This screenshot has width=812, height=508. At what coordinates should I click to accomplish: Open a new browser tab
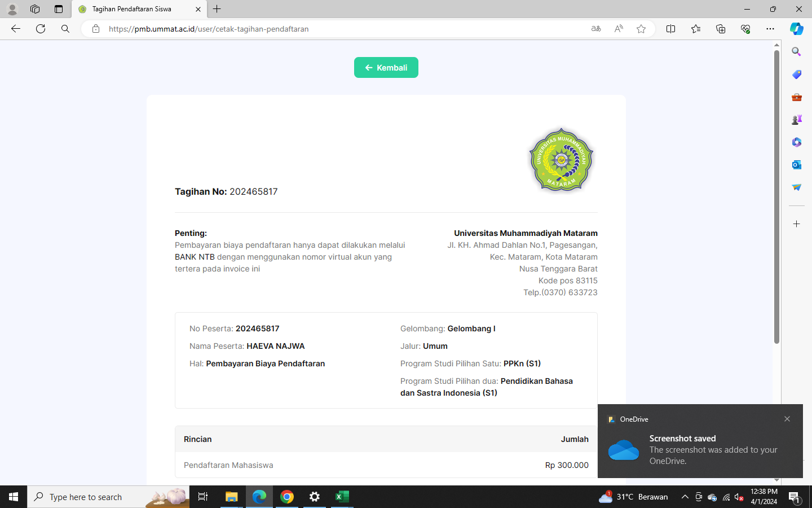click(217, 9)
